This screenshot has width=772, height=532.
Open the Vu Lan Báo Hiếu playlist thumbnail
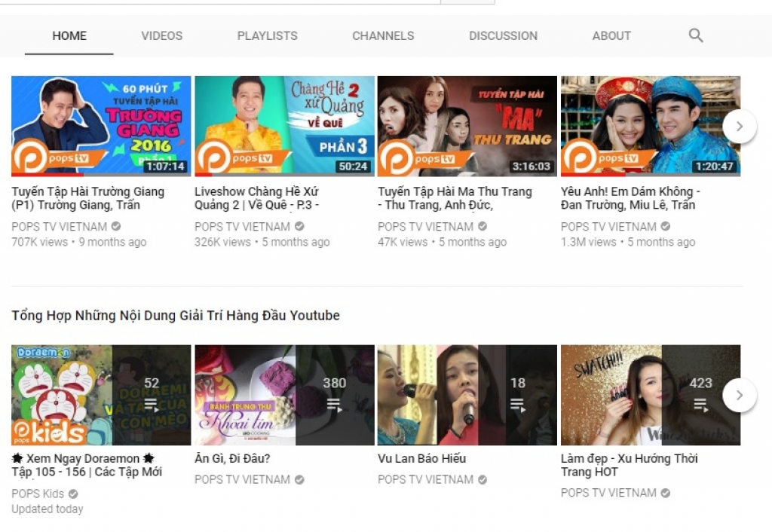(x=467, y=395)
